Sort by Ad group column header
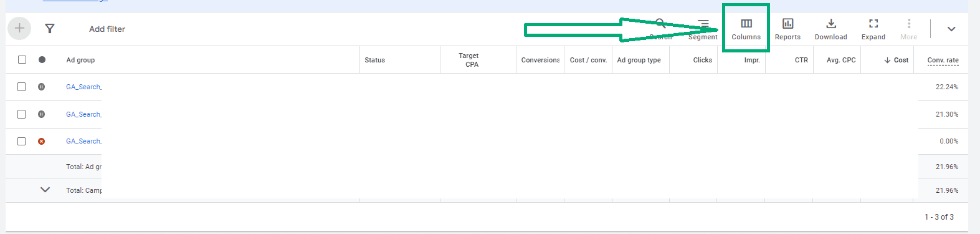980x234 pixels. click(80, 60)
